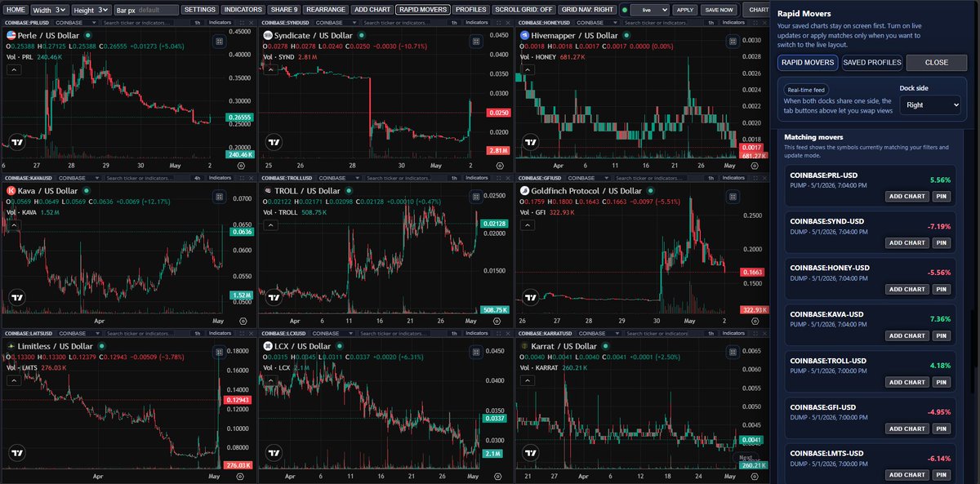The height and width of the screenshot is (484, 980).
Task: Click market status dot beside Kava title
Action: coord(85,191)
